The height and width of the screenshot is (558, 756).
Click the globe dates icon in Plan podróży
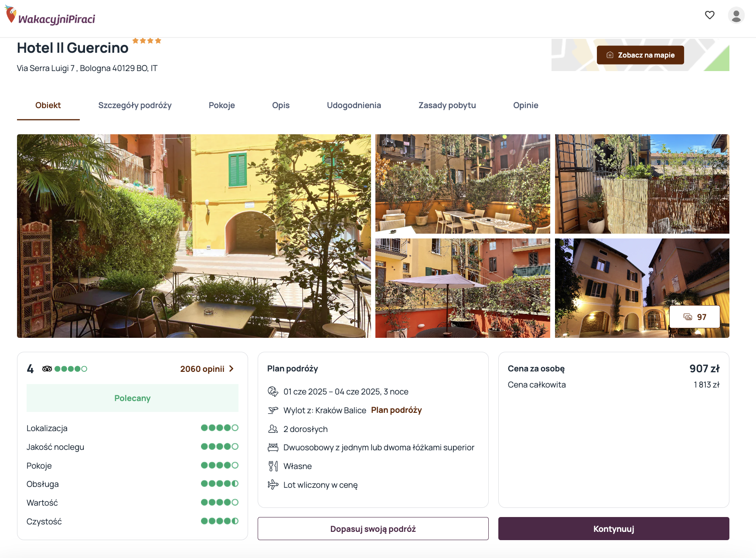(273, 391)
